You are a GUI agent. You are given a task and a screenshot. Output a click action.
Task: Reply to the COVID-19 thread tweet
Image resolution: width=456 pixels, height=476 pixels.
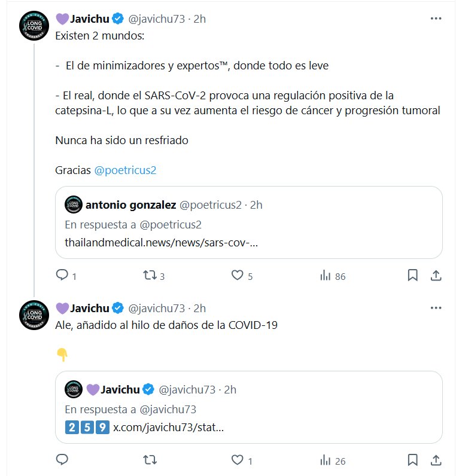pos(62,460)
